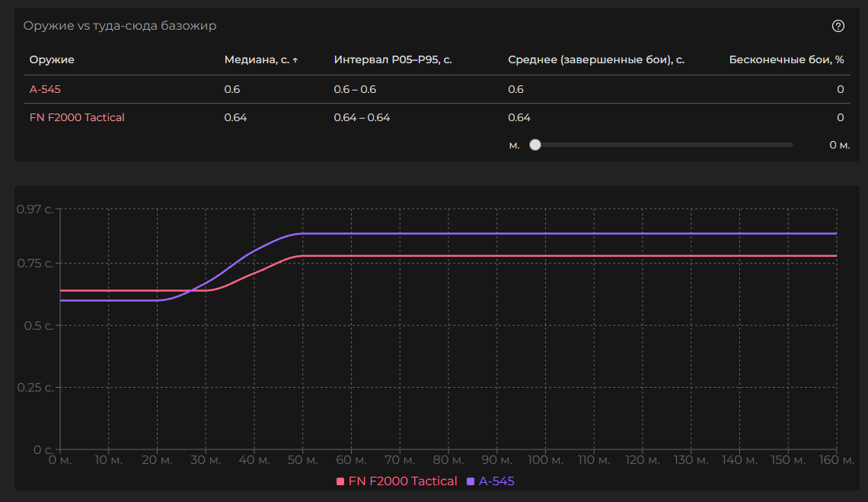This screenshot has height=502, width=868.
Task: Toggle FN F2000 Tactical series via legend label
Action: point(402,481)
